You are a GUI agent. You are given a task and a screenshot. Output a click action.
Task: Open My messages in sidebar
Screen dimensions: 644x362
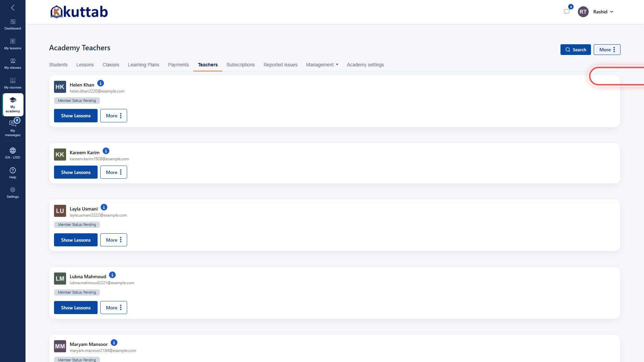(x=13, y=128)
